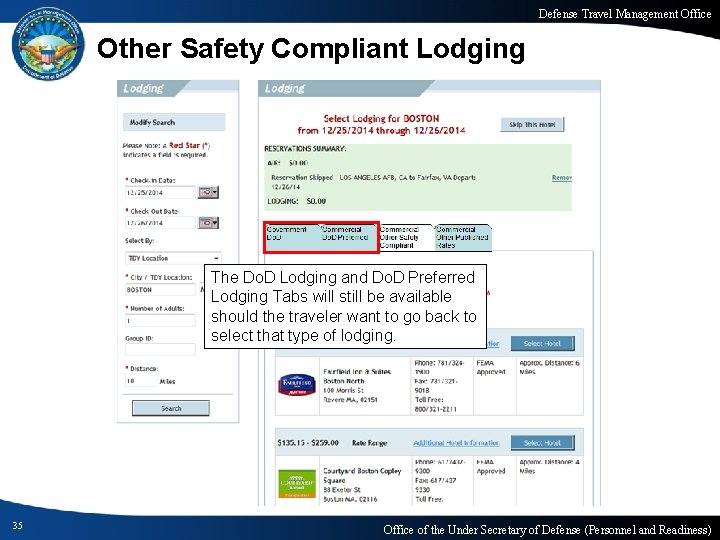
Task: Click the Number of Adults input field
Action: (x=160, y=321)
